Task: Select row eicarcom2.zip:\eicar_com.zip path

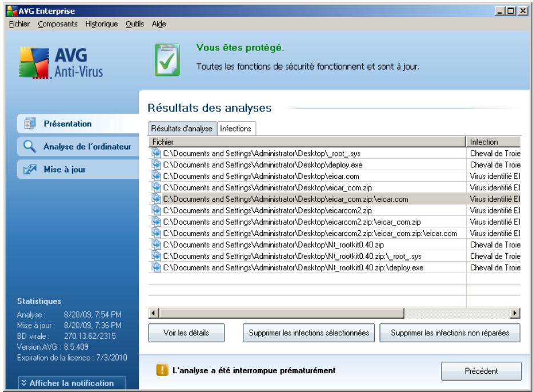Action: tap(292, 222)
